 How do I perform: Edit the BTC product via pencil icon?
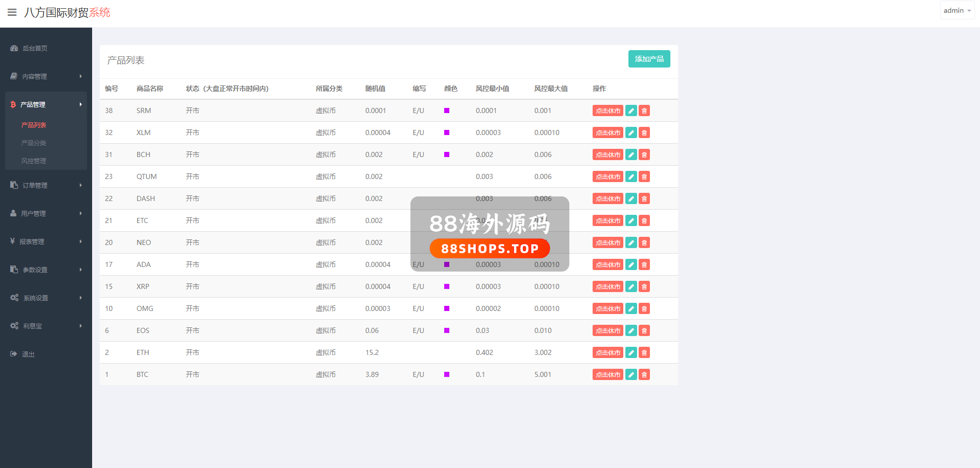pos(631,374)
